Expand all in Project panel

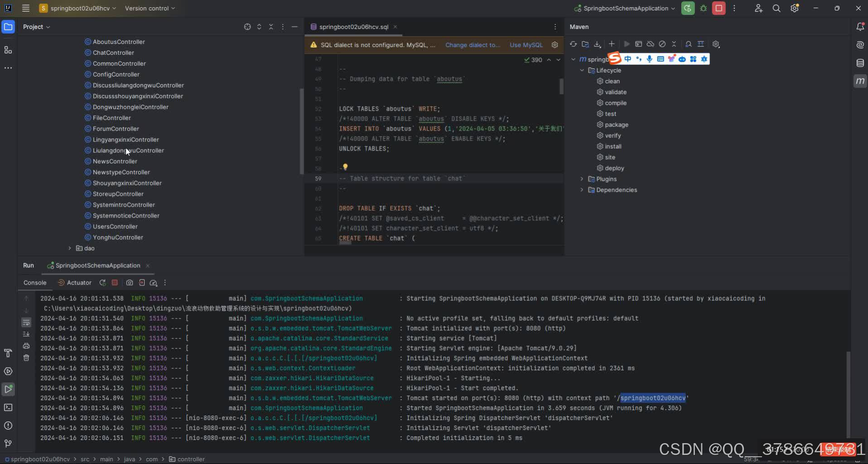coord(259,27)
